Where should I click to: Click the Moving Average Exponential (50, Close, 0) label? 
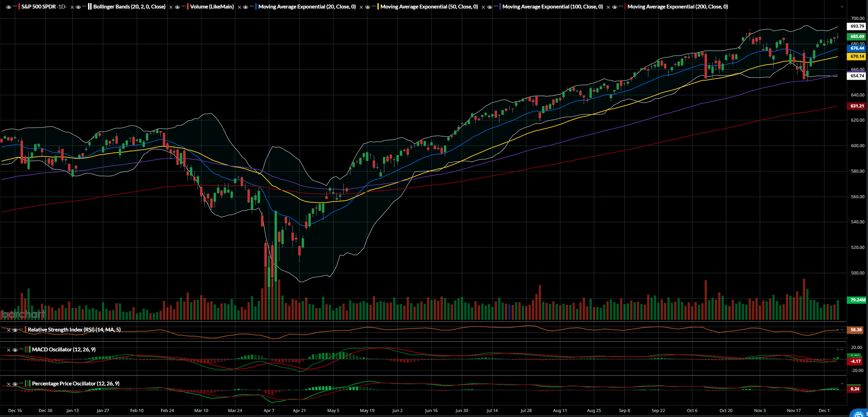tap(429, 7)
